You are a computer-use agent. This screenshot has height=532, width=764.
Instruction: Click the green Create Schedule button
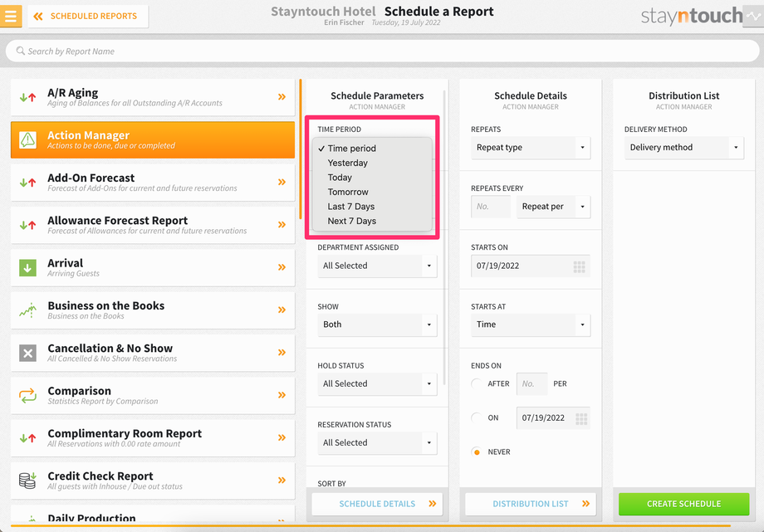(684, 504)
